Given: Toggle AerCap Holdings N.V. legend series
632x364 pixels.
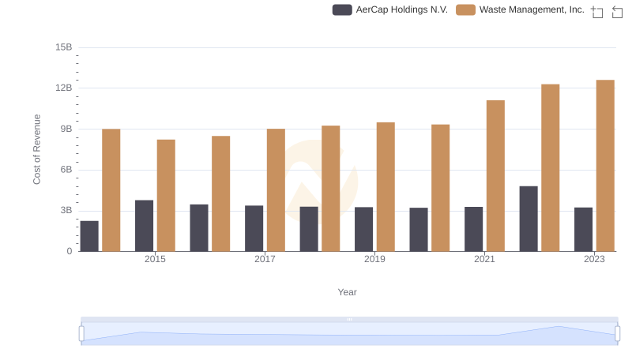Looking at the screenshot, I should [390, 9].
